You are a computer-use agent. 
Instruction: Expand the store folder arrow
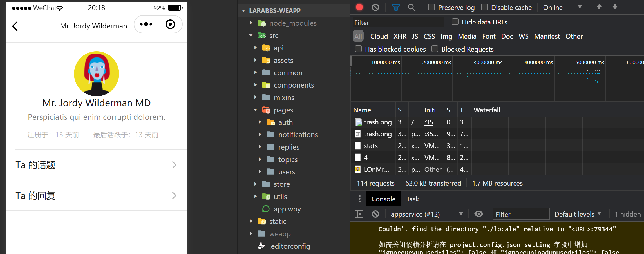(255, 184)
